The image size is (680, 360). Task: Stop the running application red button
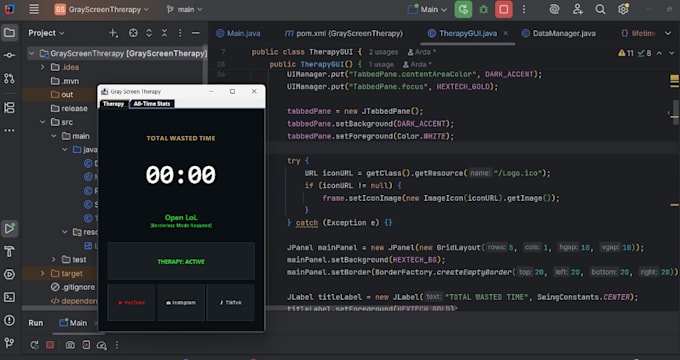click(x=503, y=9)
